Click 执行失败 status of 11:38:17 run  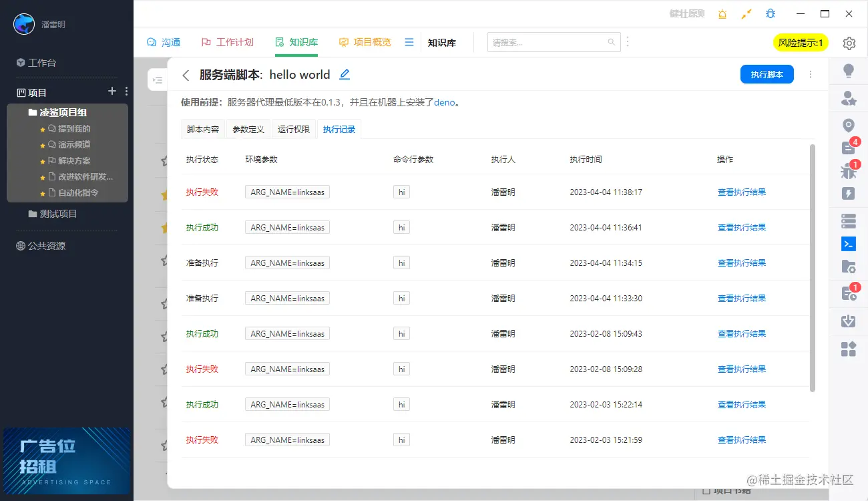202,192
